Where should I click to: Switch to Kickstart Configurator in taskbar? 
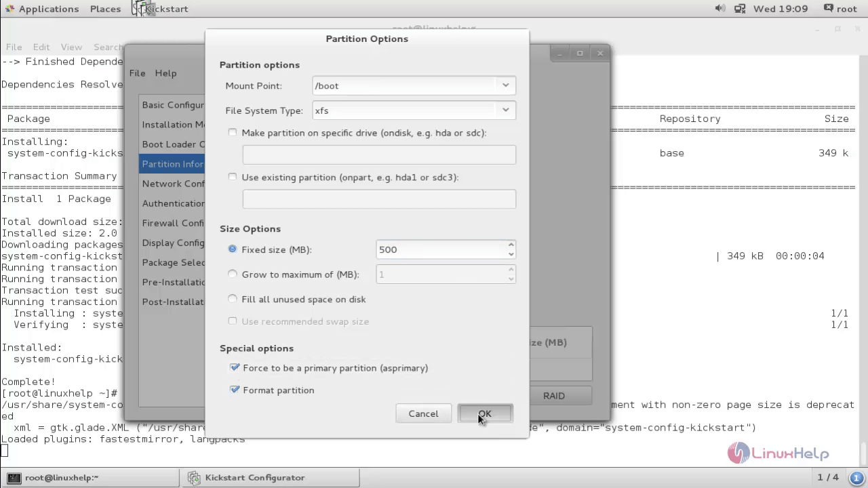tap(270, 477)
